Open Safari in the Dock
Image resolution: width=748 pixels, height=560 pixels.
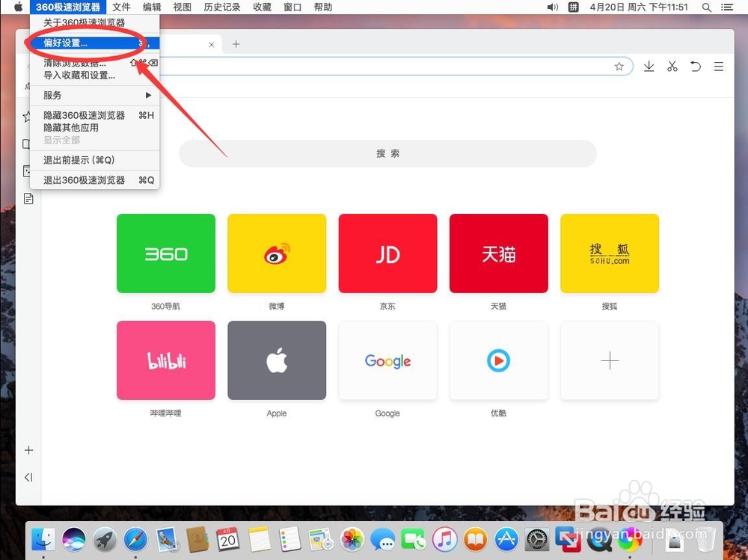tap(135, 540)
